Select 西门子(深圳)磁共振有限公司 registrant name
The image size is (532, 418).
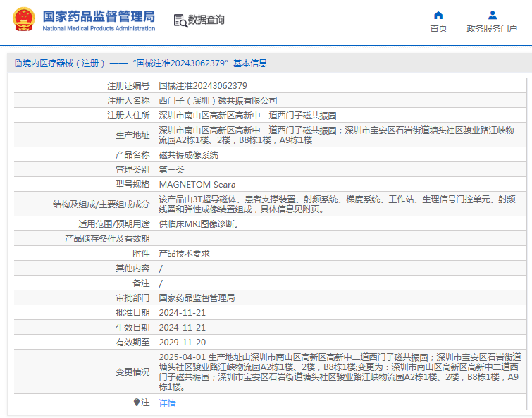tap(218, 101)
